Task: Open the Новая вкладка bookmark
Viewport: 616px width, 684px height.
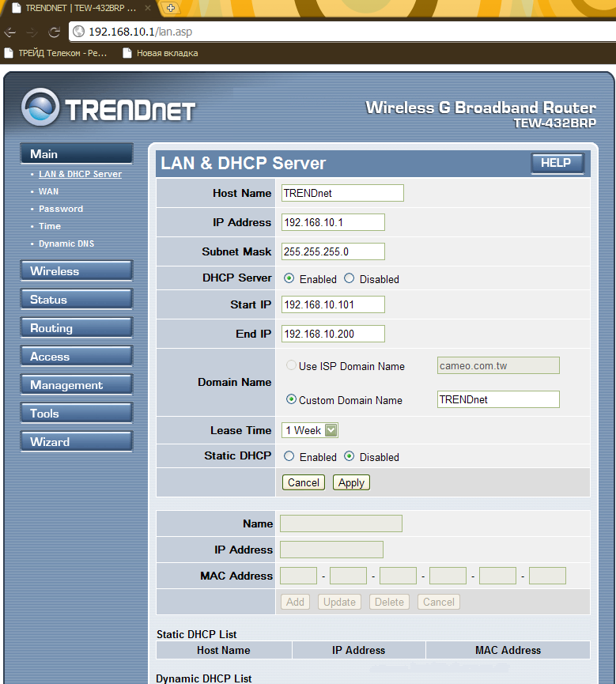Action: [x=160, y=53]
